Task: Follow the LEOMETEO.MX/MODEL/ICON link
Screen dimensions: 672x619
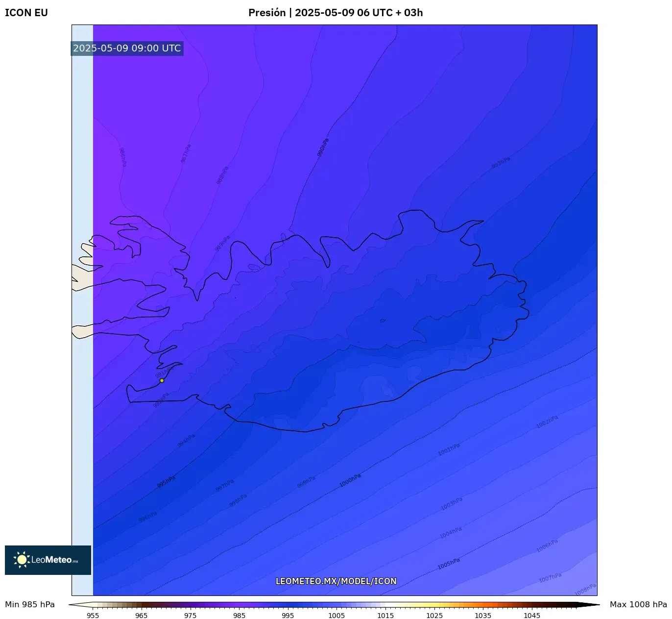Action: coord(336,581)
